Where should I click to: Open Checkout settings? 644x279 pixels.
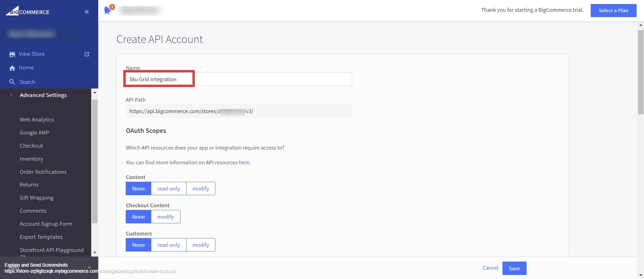(x=31, y=146)
